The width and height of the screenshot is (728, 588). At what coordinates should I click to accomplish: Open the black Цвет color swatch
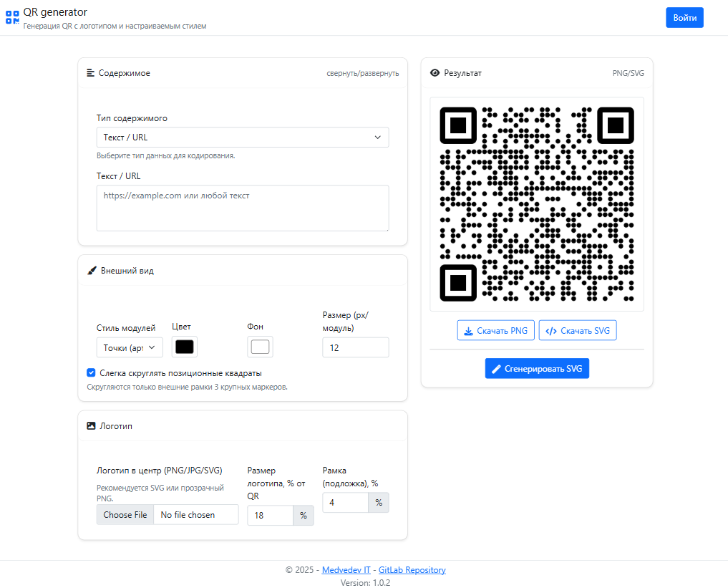(x=184, y=347)
